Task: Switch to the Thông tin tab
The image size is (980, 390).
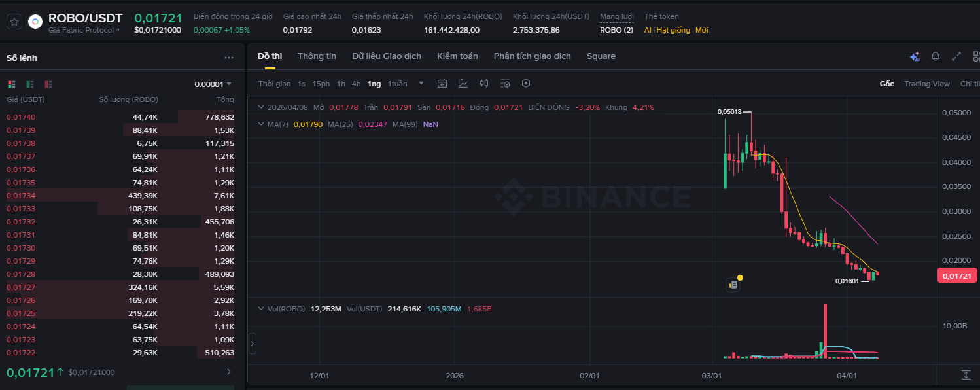Action: 317,56
